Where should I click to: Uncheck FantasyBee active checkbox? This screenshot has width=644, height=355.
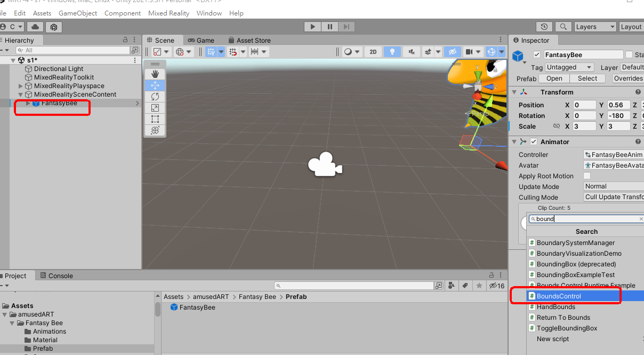point(537,54)
